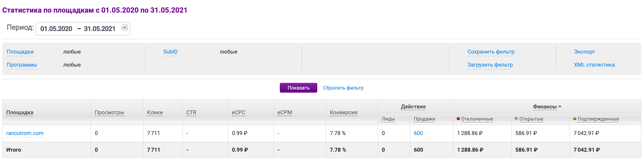Open the ranoutrom.com site link
This screenshot has height=162, width=644.
[x=25, y=133]
